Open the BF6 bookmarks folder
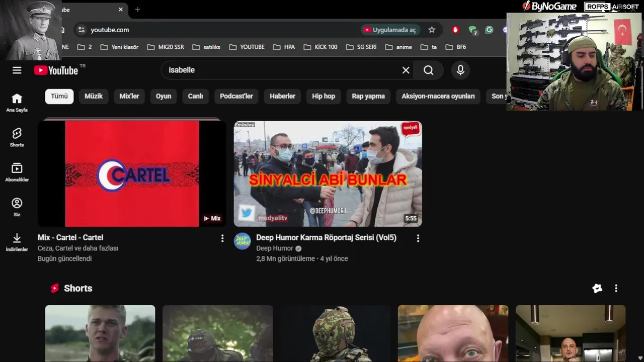Viewport: 644px width, 362px height. (x=456, y=47)
